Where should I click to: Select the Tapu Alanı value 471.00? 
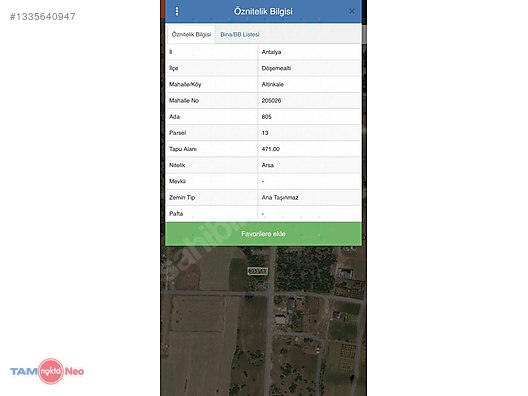(x=270, y=149)
